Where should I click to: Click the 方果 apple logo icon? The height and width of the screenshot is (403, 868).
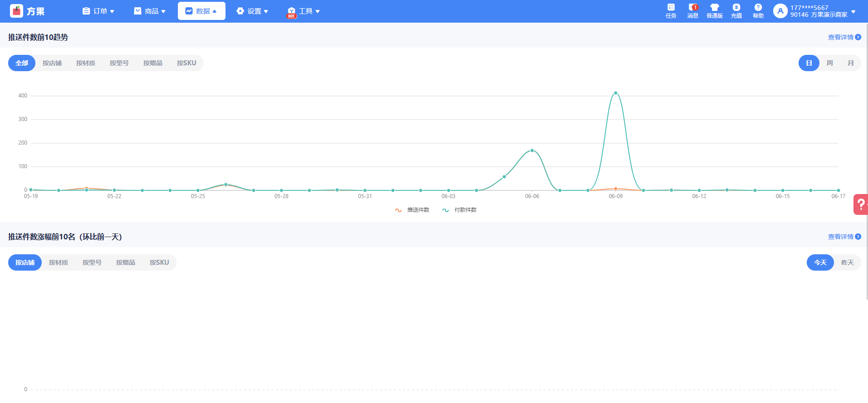tap(16, 11)
